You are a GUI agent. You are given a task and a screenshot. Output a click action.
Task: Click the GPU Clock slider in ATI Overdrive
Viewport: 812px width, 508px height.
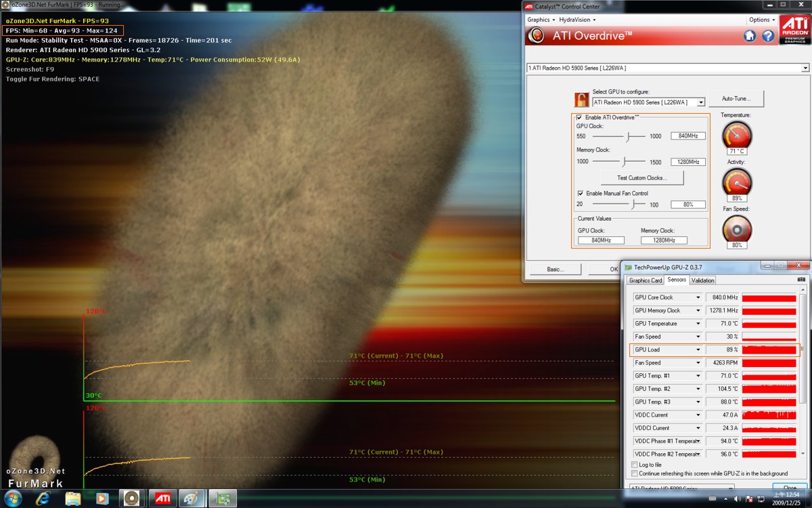click(x=618, y=136)
